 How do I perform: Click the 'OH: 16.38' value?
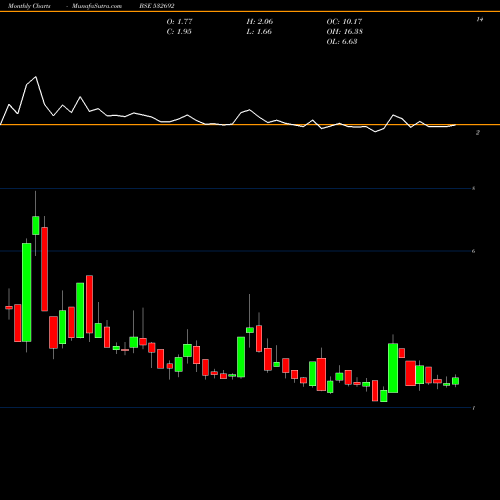tap(345, 31)
